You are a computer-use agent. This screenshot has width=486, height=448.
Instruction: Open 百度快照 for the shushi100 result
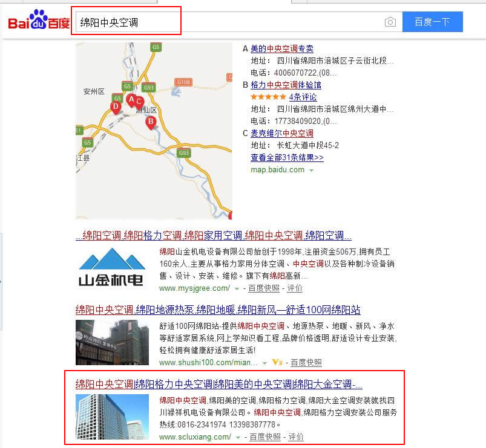(306, 363)
